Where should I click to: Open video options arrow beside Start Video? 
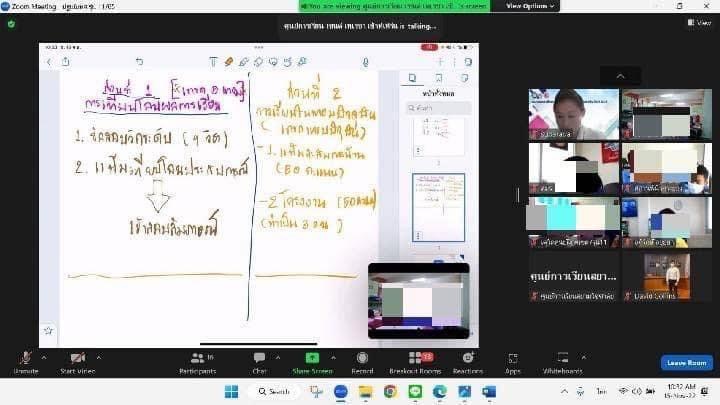(x=98, y=356)
